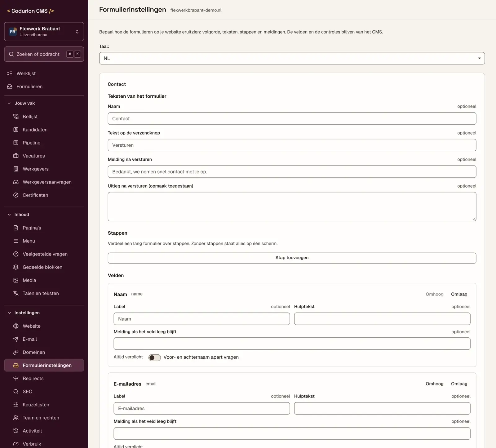Viewport: 496px width, 448px height.
Task: Click the Werkgevers building icon
Action: coord(16,169)
